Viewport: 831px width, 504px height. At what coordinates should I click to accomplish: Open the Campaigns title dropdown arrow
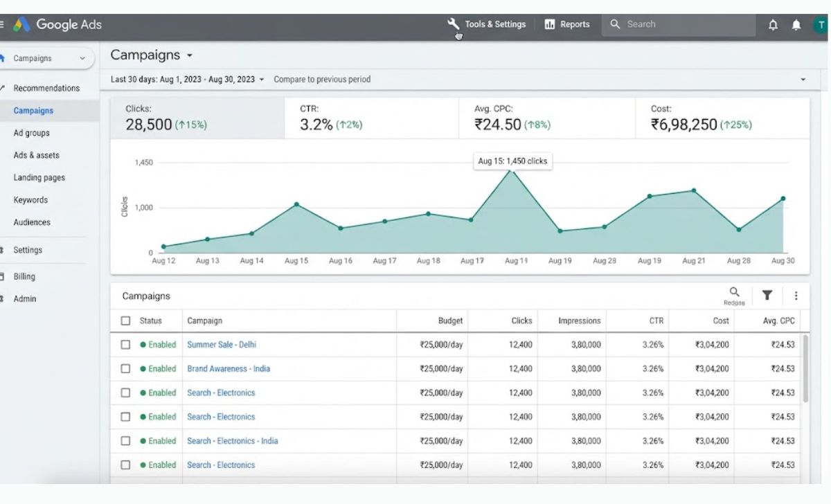190,56
